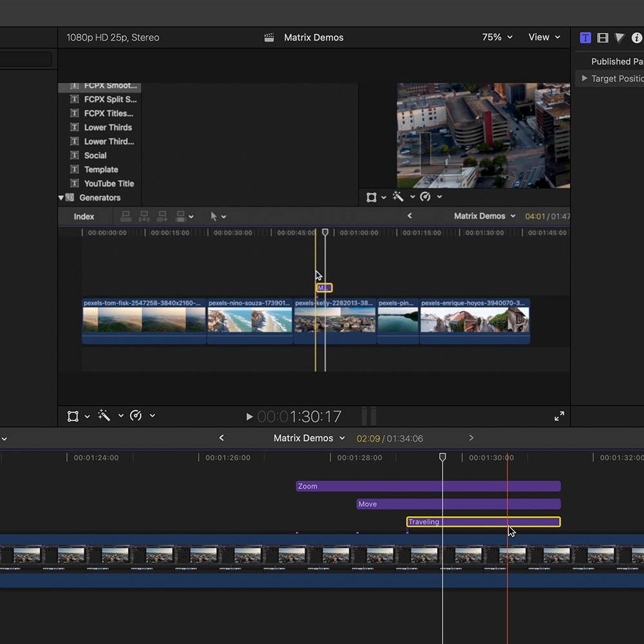Go forward in timeline history arrow

pos(471,438)
